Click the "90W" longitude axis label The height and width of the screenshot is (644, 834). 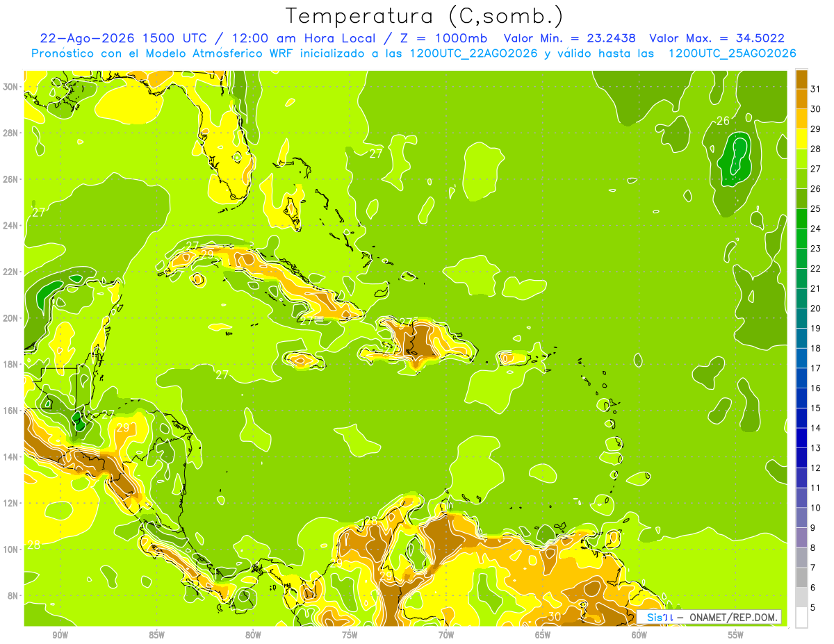point(60,635)
